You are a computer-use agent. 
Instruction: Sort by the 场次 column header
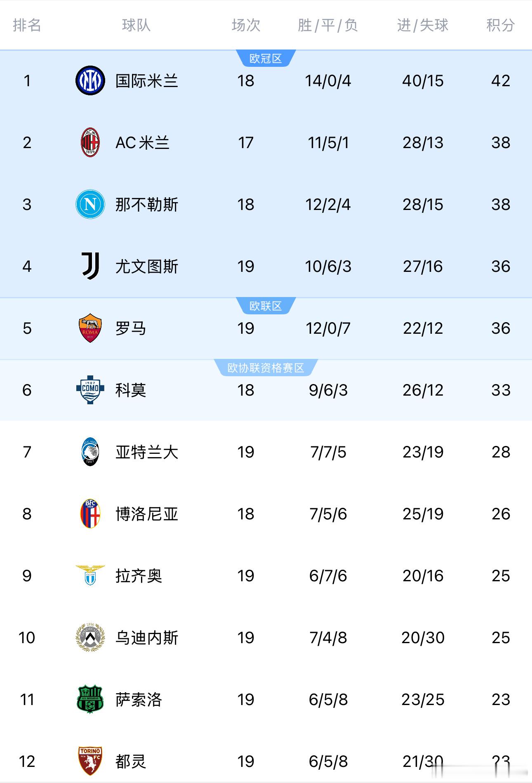click(246, 26)
